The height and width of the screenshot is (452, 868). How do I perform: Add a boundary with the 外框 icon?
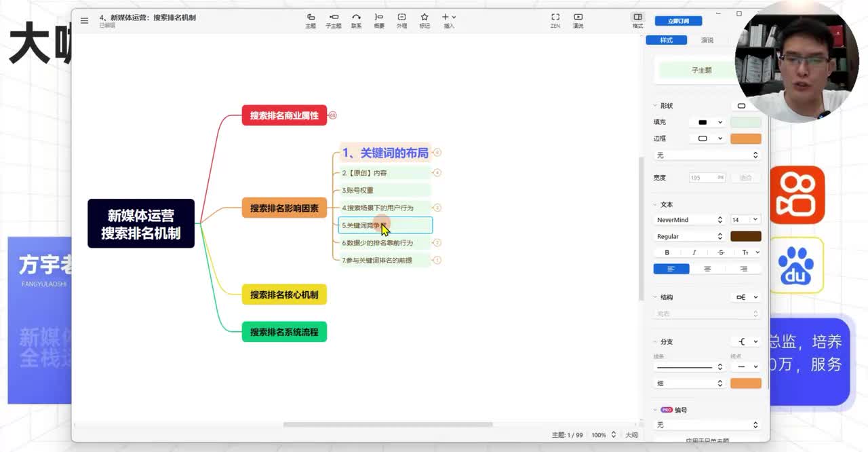[x=401, y=20]
